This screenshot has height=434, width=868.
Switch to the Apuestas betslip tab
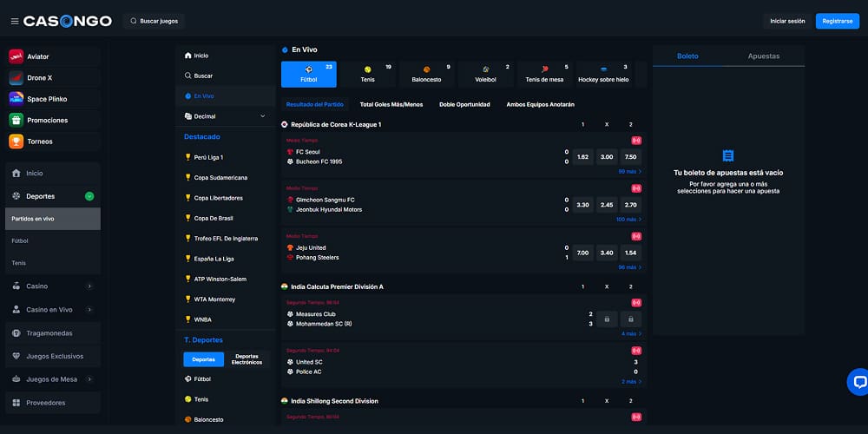tap(763, 56)
